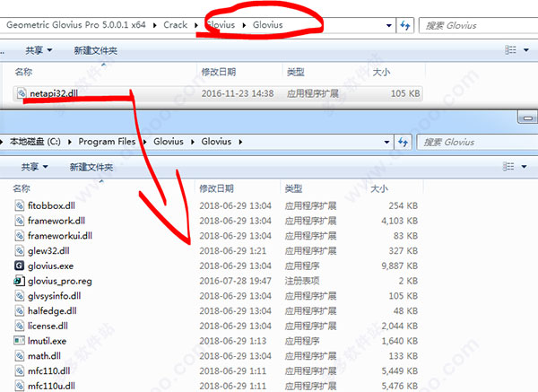Select mfc110u.dll file icon
This screenshot has height=392, width=538.
click(19, 386)
